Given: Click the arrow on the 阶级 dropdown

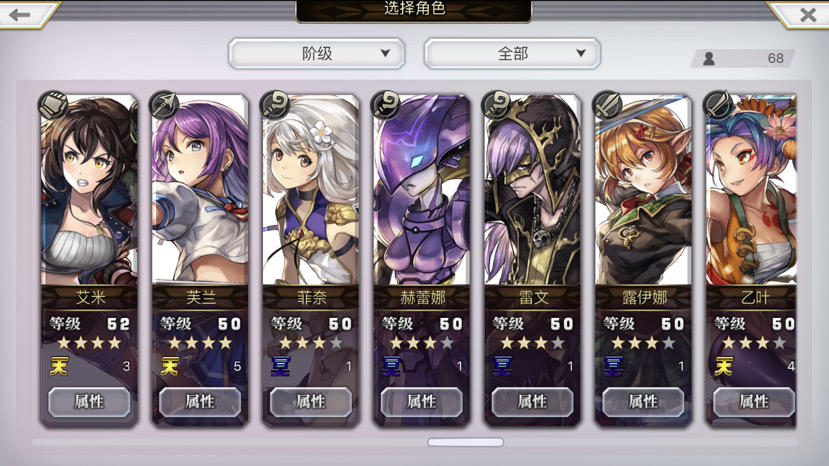Looking at the screenshot, I should coord(385,53).
